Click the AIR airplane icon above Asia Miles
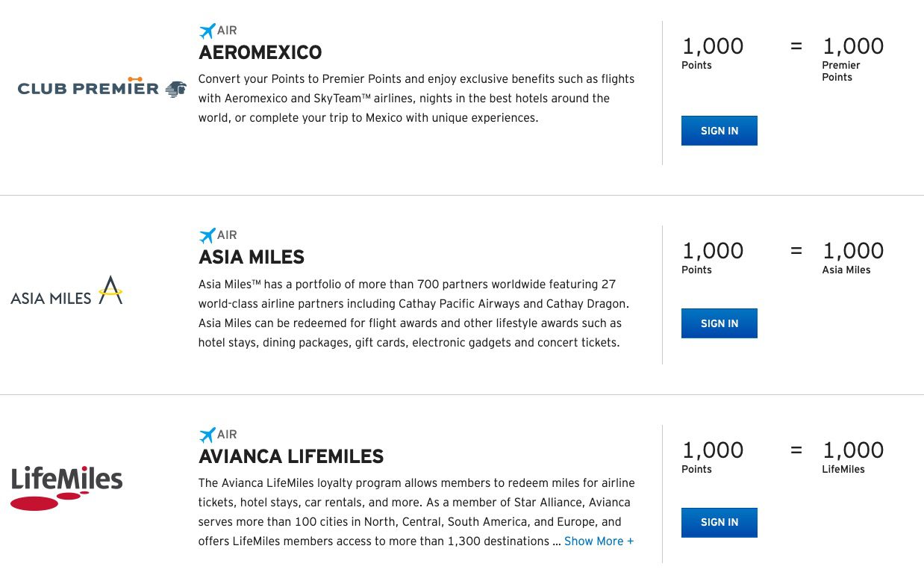924x587 pixels. [x=207, y=236]
